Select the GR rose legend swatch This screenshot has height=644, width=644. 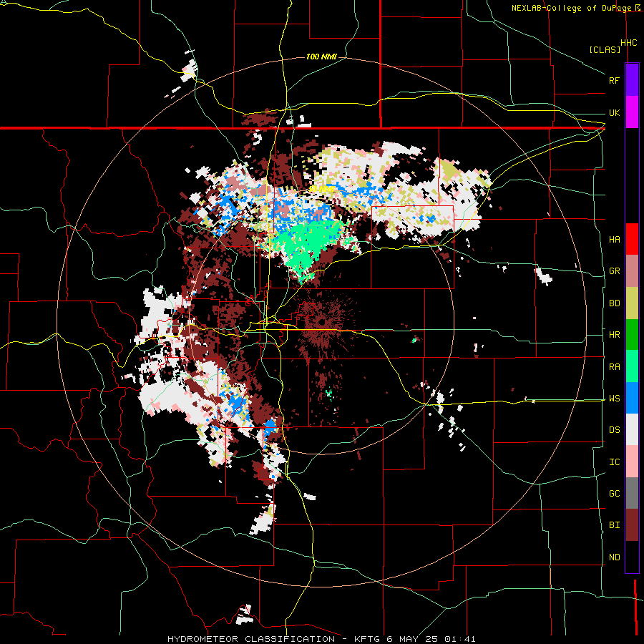click(632, 271)
